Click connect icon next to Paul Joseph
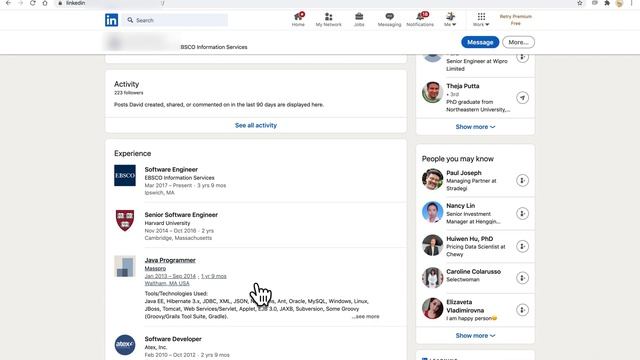The width and height of the screenshot is (640, 360). (x=522, y=180)
